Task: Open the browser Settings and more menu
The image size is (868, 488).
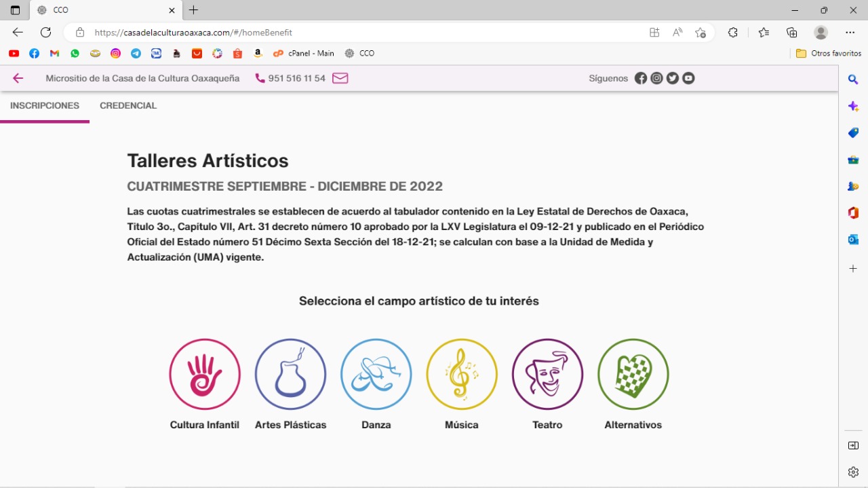Action: click(x=850, y=32)
